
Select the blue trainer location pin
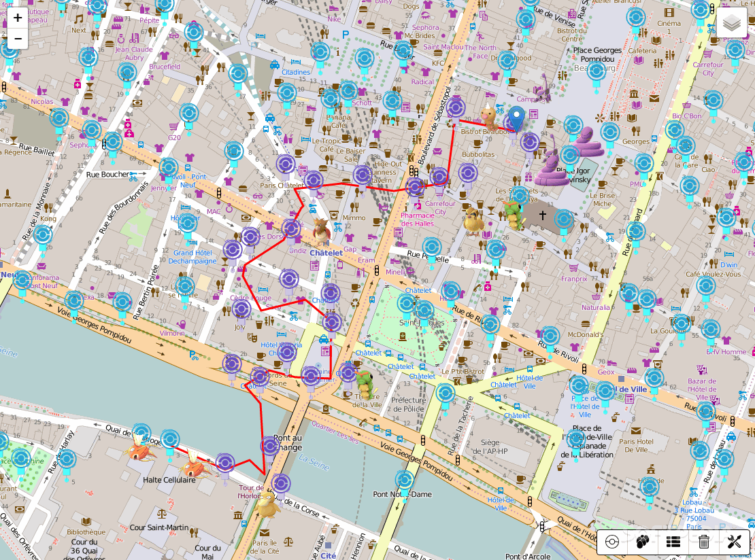coord(517,118)
